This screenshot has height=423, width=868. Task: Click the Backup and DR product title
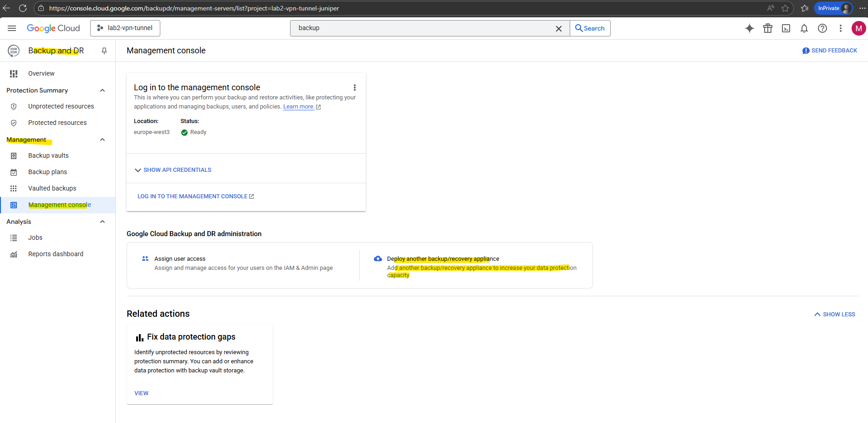pyautogui.click(x=56, y=51)
